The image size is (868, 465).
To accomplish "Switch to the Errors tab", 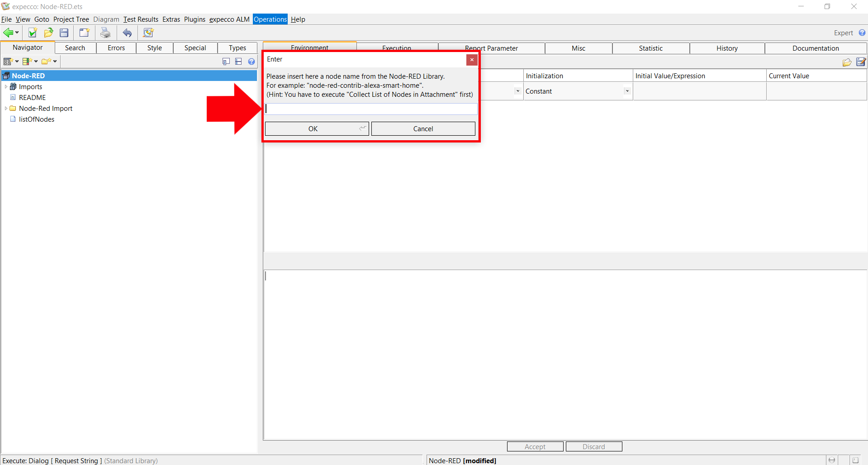I will 116,48.
